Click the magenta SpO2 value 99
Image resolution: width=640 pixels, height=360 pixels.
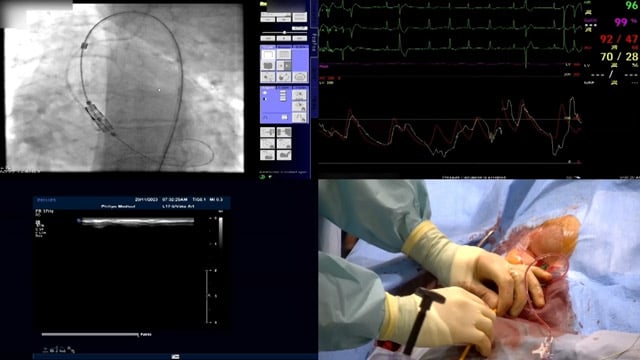tap(621, 22)
